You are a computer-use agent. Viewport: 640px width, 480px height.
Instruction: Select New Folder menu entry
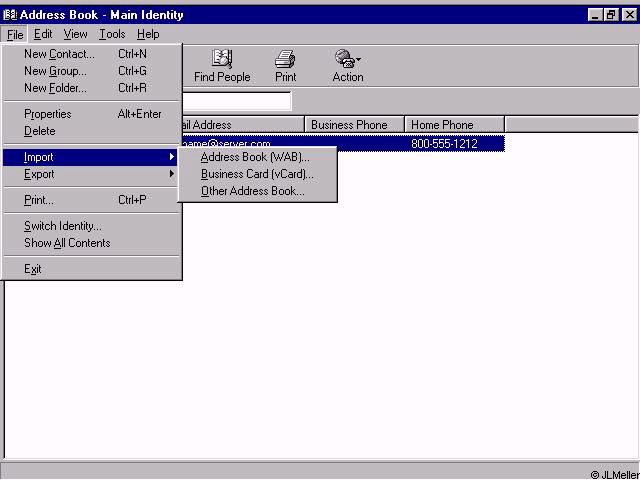[x=55, y=88]
